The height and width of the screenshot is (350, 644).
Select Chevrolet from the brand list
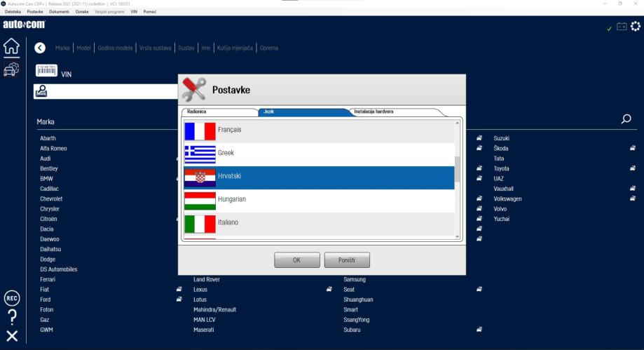[51, 198]
